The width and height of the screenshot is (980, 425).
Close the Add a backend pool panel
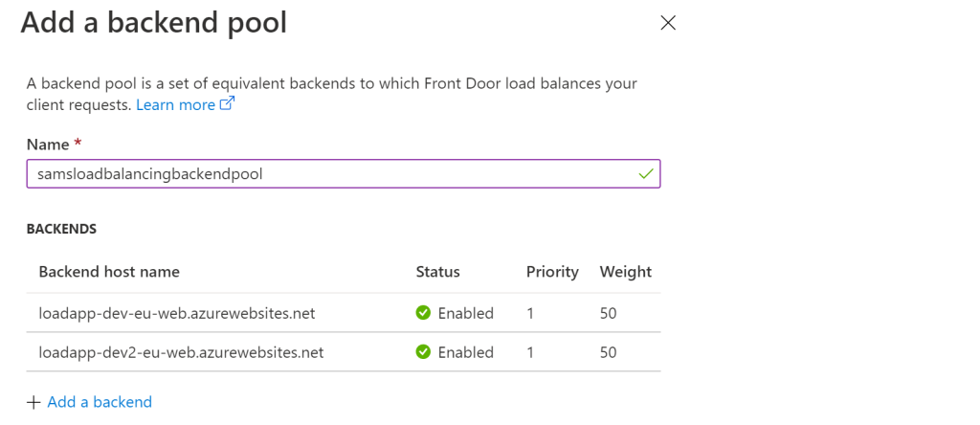(668, 23)
